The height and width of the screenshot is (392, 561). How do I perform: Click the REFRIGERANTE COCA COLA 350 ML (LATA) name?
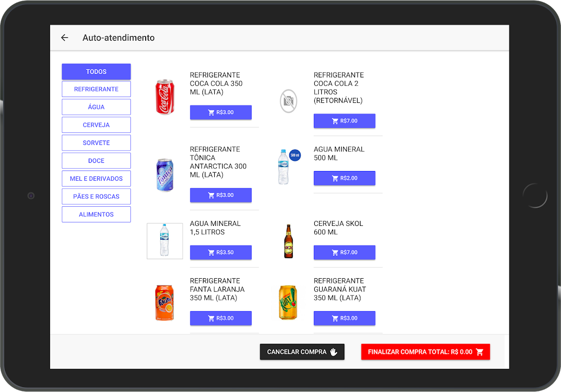[x=216, y=83]
